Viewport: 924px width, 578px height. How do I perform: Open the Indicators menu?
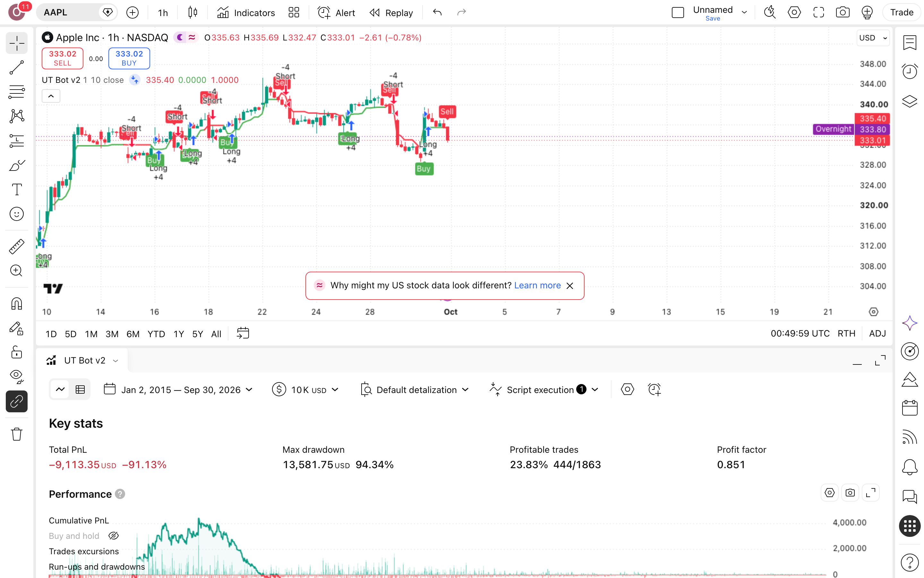click(x=246, y=13)
